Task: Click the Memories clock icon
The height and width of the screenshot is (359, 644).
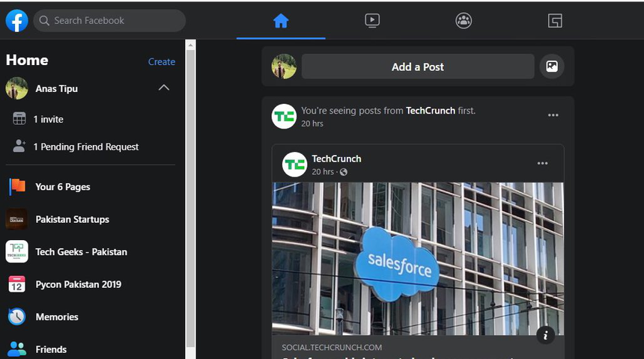Action: pyautogui.click(x=16, y=316)
